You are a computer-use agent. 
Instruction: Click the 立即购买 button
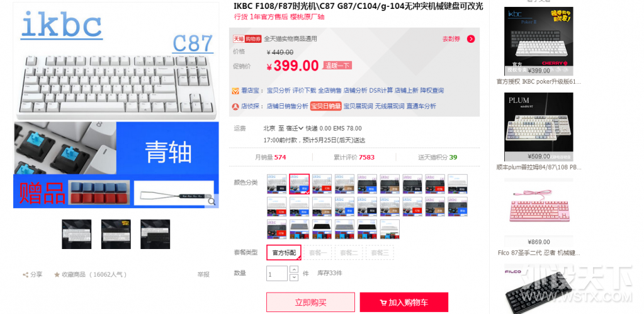pos(310,303)
